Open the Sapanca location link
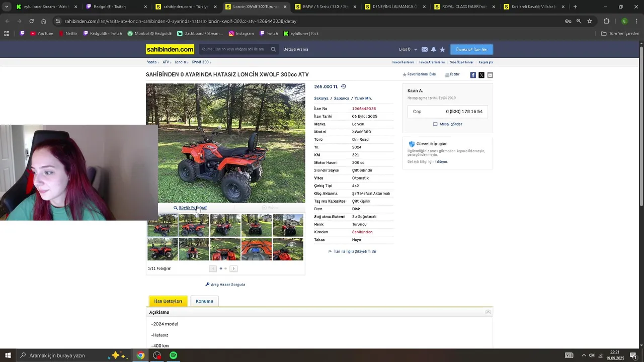This screenshot has width=644, height=362. [341, 99]
